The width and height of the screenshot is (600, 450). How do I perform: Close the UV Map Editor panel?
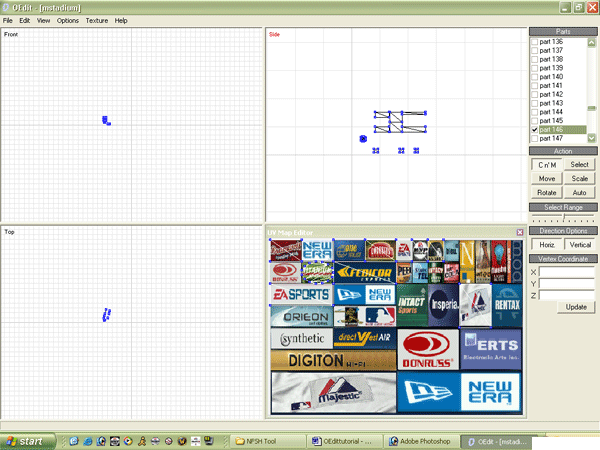(520, 232)
